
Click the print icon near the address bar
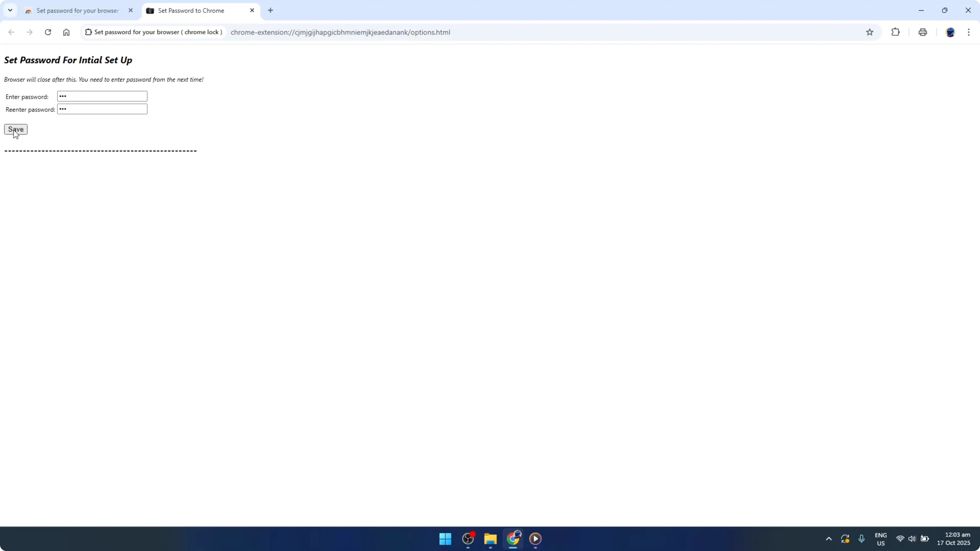pos(922,32)
